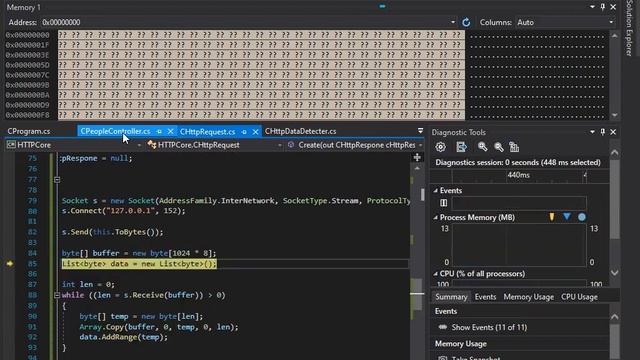Select the Summary tab in Diagnostic Tools
Viewport: 640px width, 360px height.
click(x=451, y=297)
